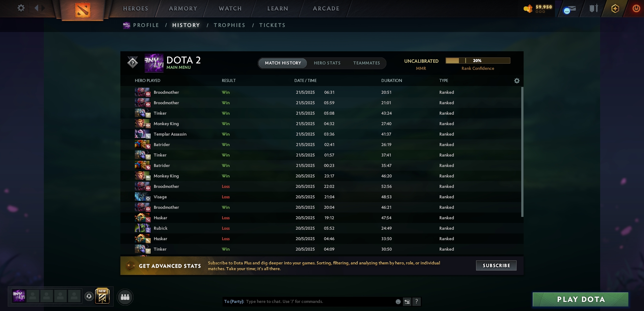The width and height of the screenshot is (644, 311).
Task: Click the red power quit icon
Action: (x=636, y=8)
